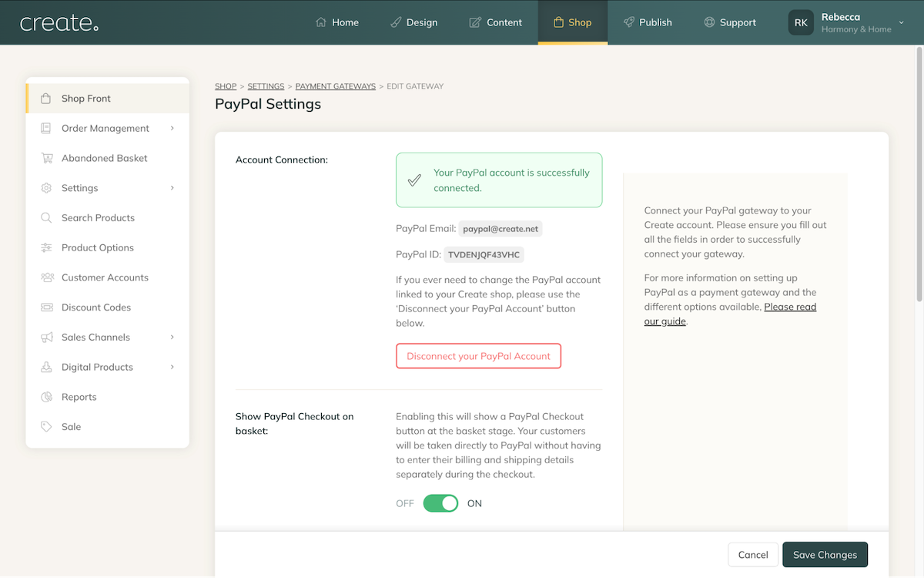
Task: Click the Harmony & Home site name
Action: pos(856,29)
